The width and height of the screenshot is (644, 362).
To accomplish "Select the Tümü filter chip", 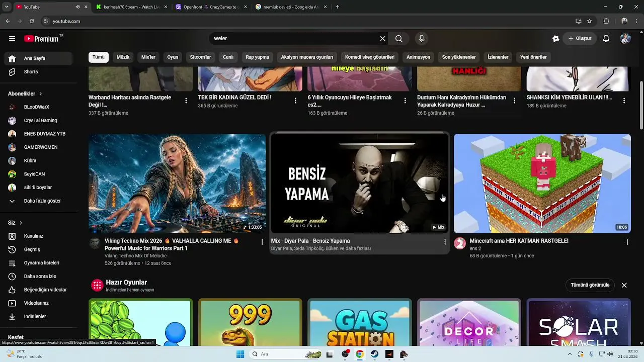I will pyautogui.click(x=99, y=57).
